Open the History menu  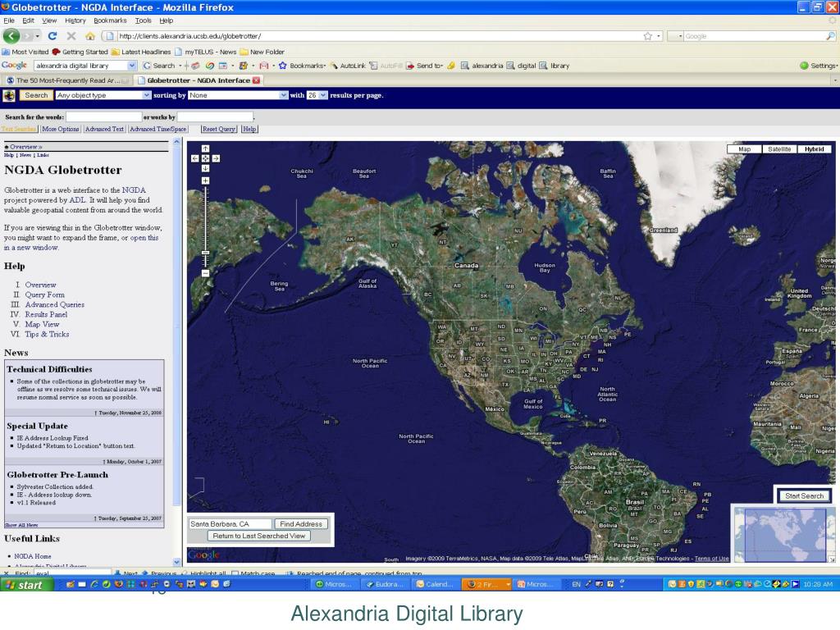(x=75, y=21)
